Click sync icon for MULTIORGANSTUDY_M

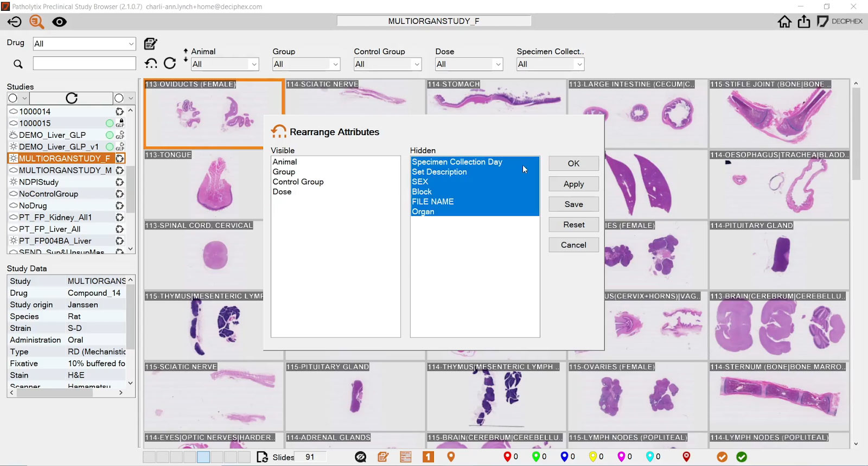[x=119, y=170]
